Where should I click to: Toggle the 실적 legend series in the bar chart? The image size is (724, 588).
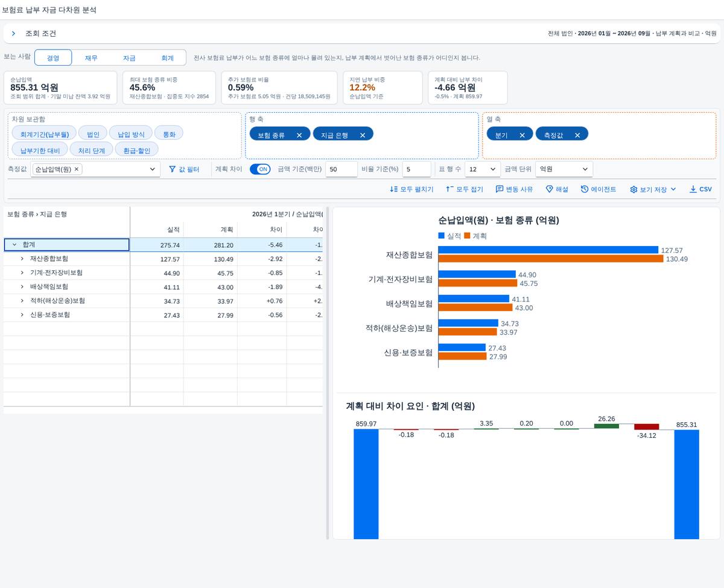(449, 236)
